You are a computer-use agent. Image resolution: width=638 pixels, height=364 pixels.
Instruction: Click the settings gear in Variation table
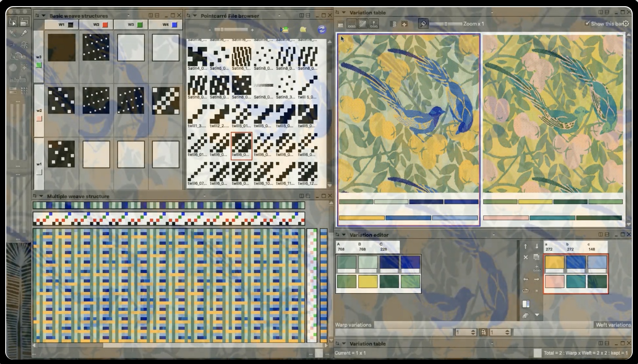[x=626, y=24]
